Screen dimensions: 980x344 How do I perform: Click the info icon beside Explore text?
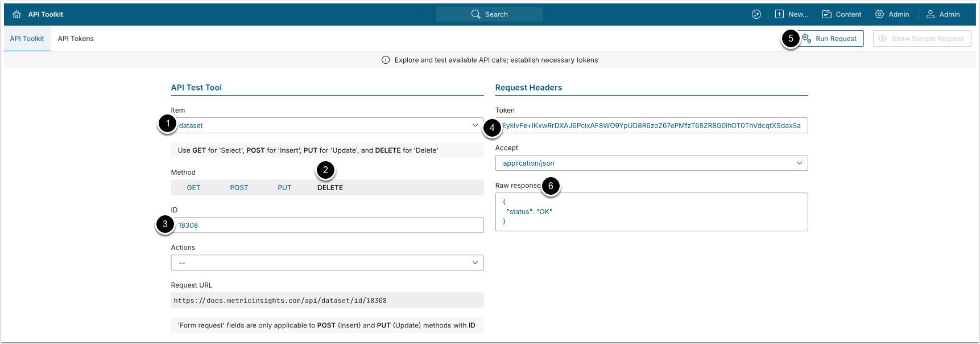click(x=386, y=60)
